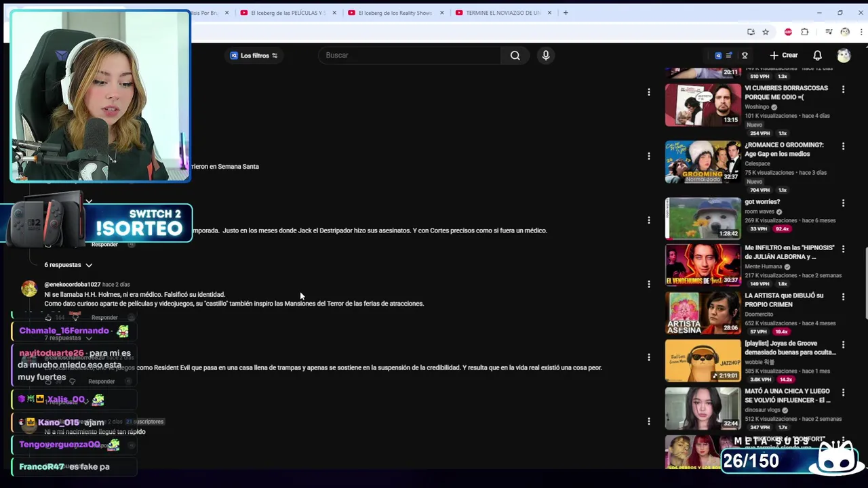The image size is (868, 488).
Task: Open the Woshingo channel name
Action: 757,107
